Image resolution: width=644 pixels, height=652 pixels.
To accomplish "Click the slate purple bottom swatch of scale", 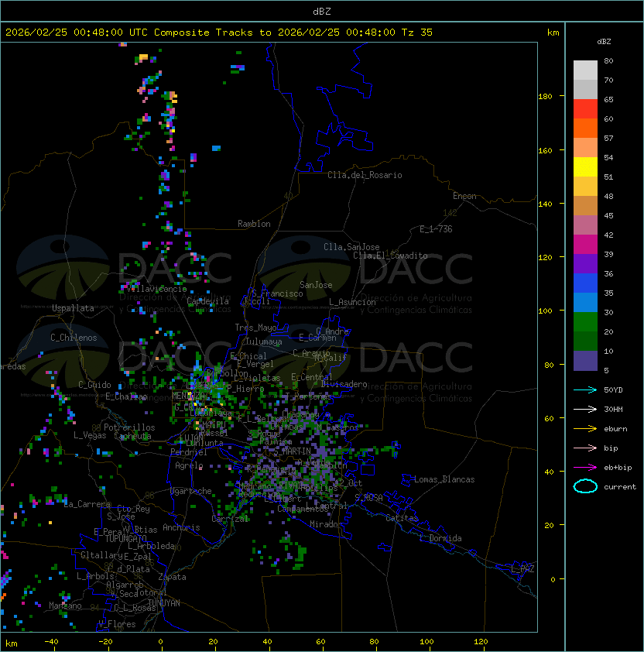I will (585, 361).
